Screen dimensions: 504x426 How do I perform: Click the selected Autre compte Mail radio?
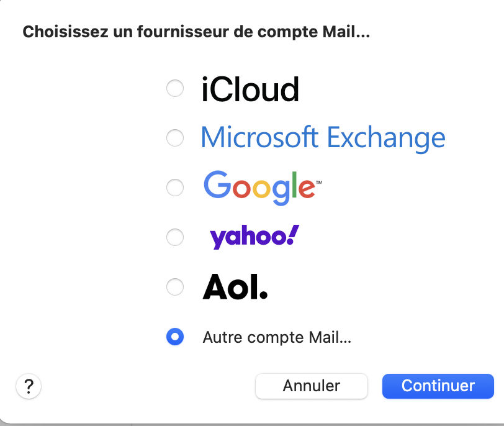[x=175, y=337]
